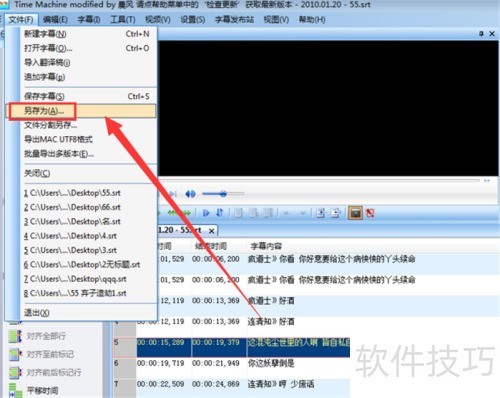Image resolution: width=500 pixels, height=398 pixels.
Task: Click the skip-to-next playback icon
Action: pyautogui.click(x=173, y=194)
